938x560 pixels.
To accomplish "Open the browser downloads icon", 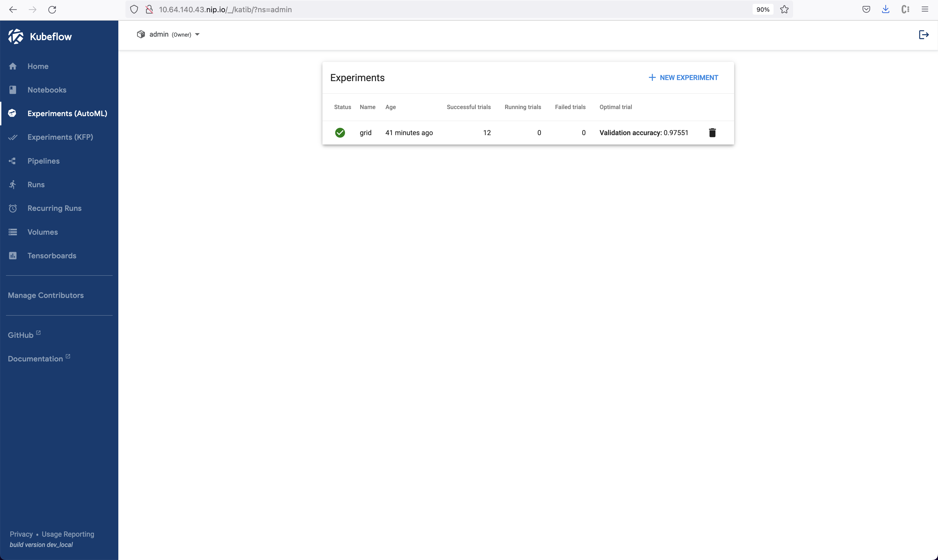I will click(x=886, y=9).
